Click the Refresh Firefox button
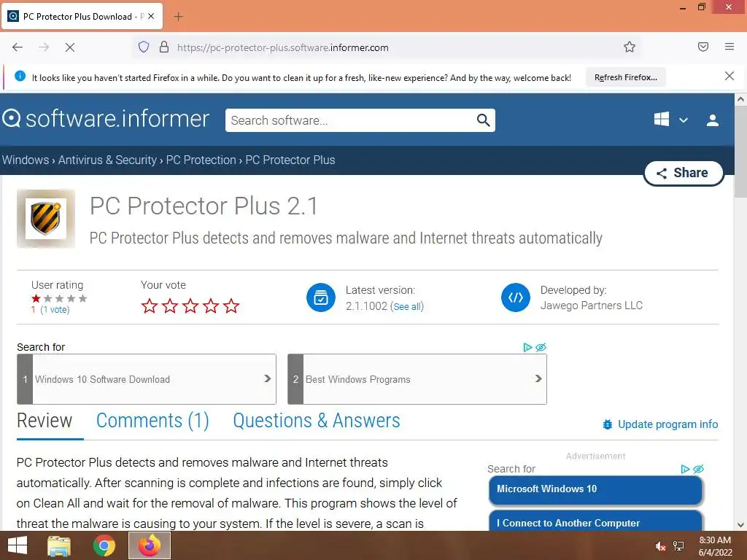 click(625, 77)
